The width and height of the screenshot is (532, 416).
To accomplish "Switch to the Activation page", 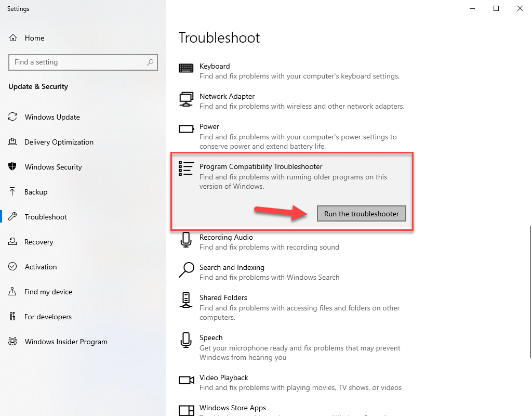I will (x=41, y=267).
